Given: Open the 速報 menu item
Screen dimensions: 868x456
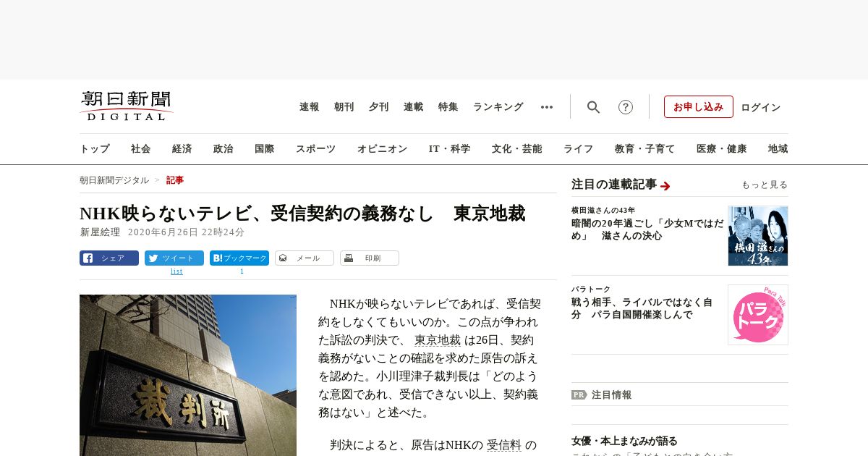Looking at the screenshot, I should [310, 107].
